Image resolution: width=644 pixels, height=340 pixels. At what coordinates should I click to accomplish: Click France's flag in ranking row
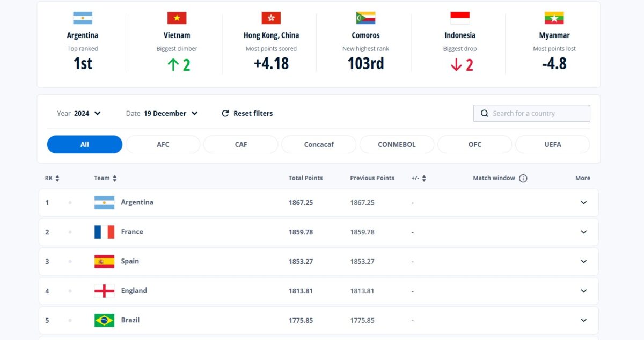click(x=105, y=232)
